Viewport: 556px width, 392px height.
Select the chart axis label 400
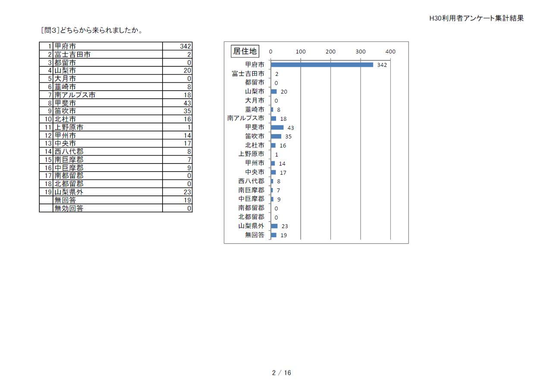point(390,51)
